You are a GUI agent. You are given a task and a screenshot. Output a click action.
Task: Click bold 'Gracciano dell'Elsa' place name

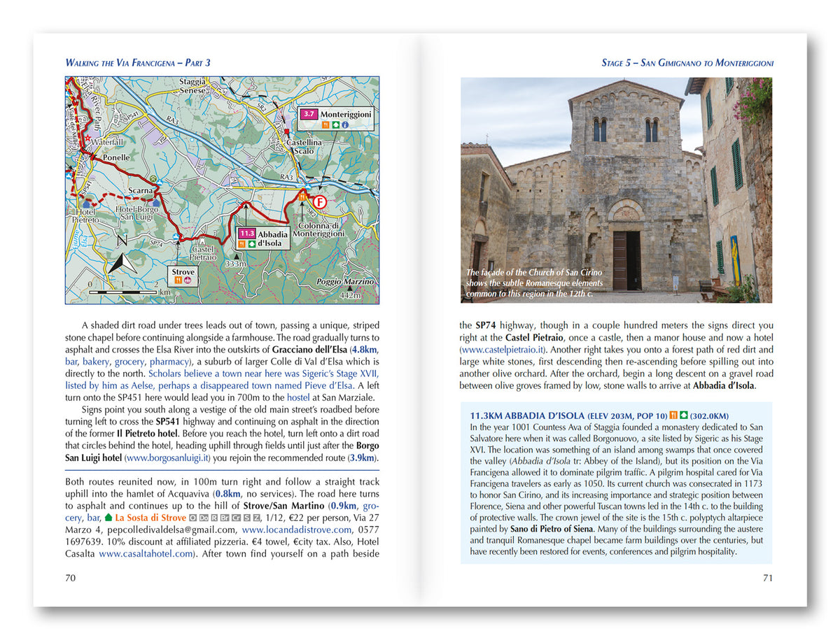(x=310, y=349)
